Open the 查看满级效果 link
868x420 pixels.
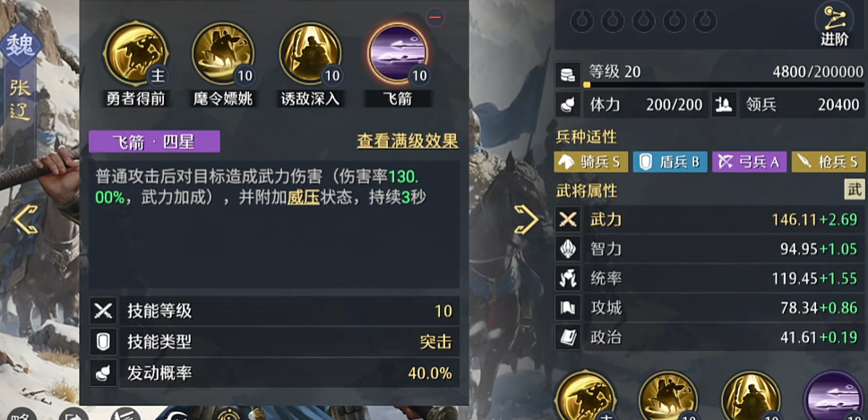408,141
